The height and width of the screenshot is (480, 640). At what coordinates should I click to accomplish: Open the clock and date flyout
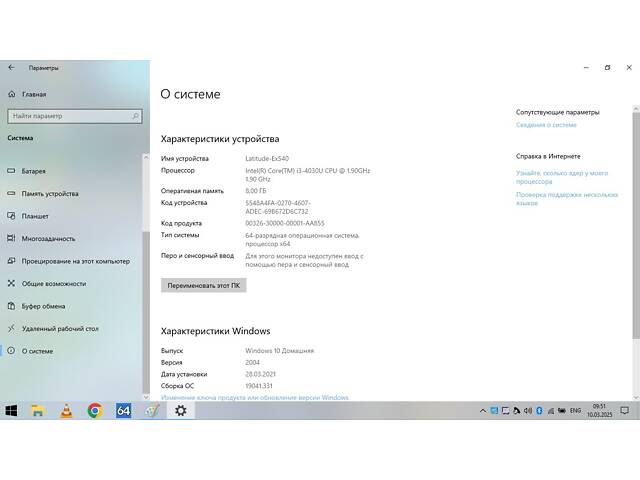click(600, 411)
